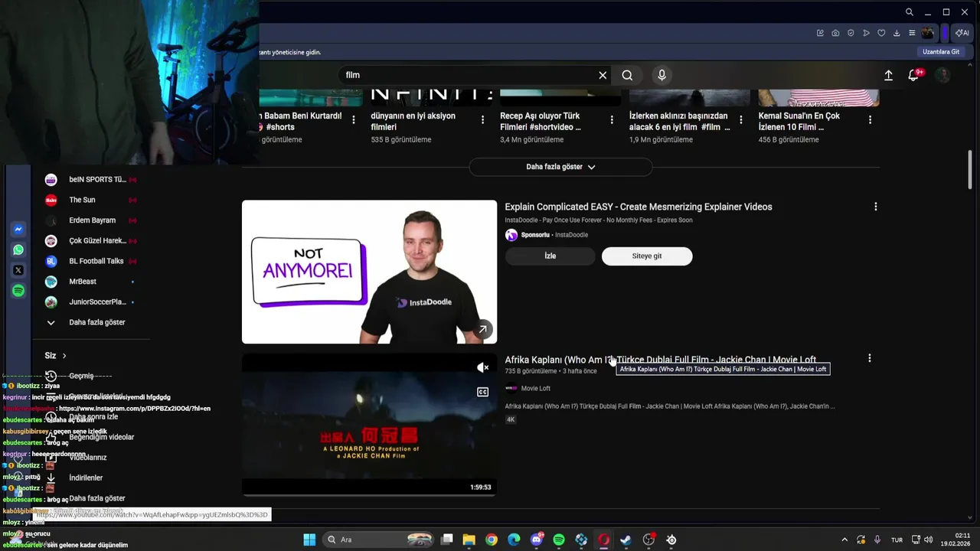The width and height of the screenshot is (980, 551).
Task: Click the browser tab search magnifier
Action: 909,12
